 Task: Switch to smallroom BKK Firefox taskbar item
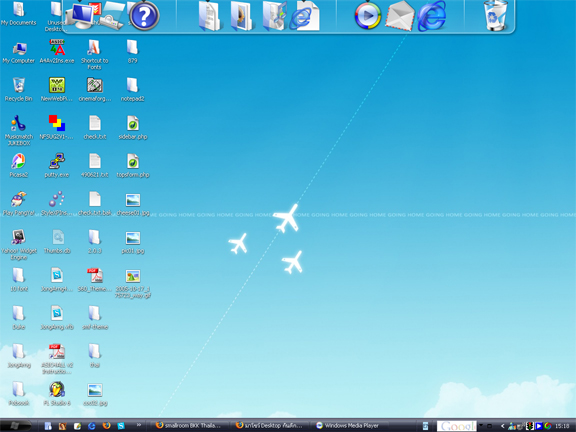point(189,425)
